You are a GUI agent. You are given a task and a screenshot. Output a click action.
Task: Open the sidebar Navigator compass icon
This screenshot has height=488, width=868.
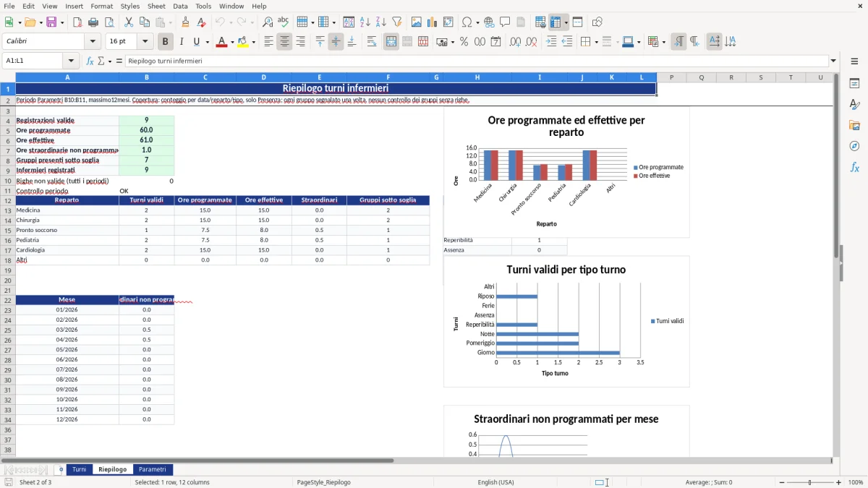click(854, 146)
